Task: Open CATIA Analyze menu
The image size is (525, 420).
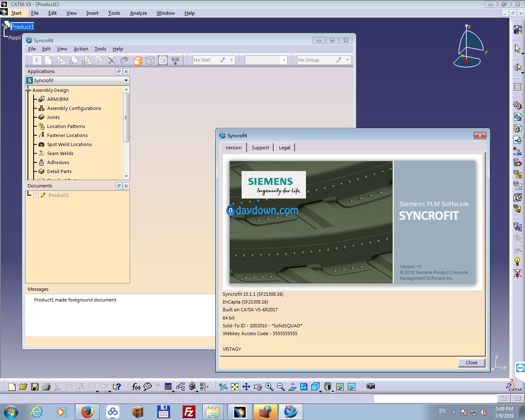Action: click(139, 13)
